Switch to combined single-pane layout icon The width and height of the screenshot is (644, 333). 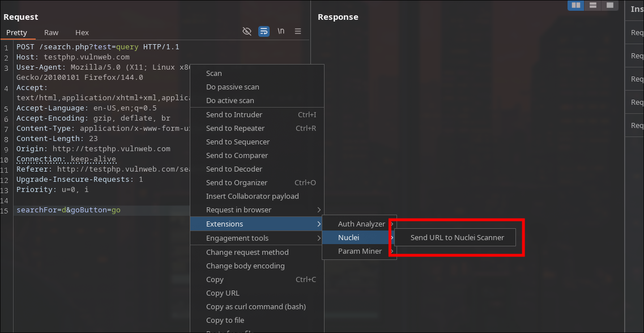click(609, 5)
